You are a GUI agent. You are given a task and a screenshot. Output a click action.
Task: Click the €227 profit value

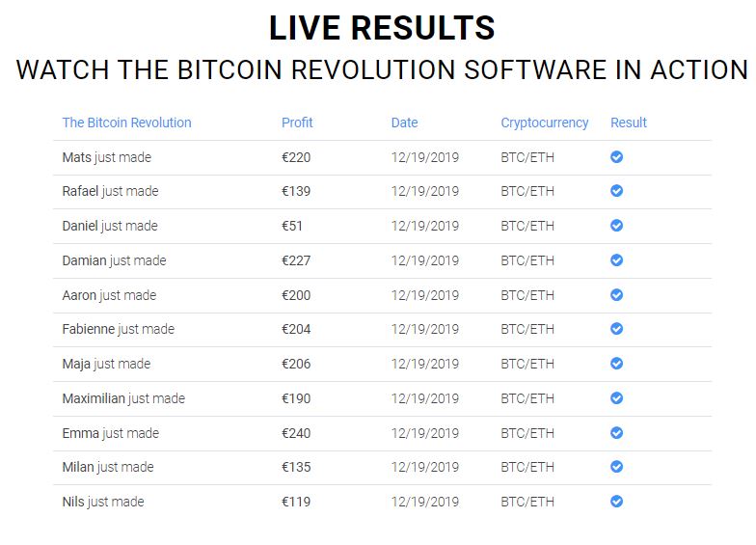click(x=296, y=260)
